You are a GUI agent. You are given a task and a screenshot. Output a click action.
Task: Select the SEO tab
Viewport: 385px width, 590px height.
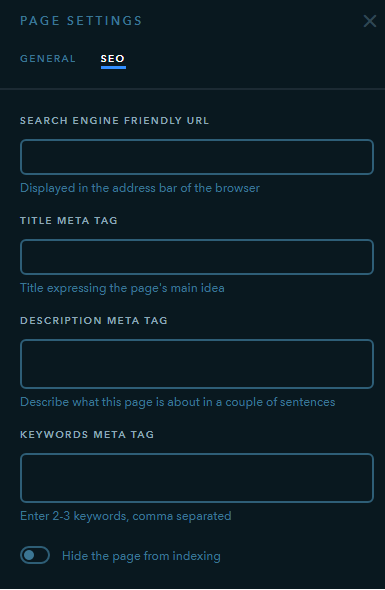click(113, 59)
